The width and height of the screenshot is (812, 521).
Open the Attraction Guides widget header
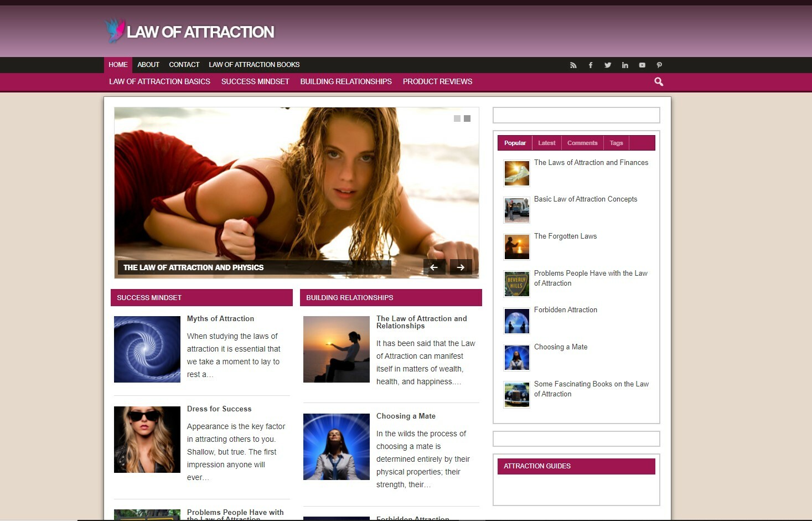click(576, 466)
